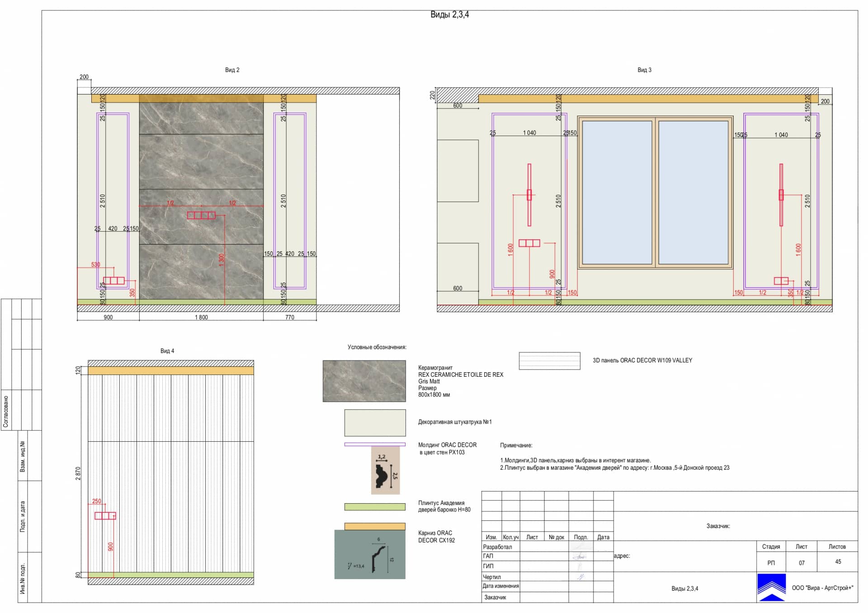This screenshot has width=868, height=613.
Task: Click the Заказчик: label with the colon
Action: pyautogui.click(x=718, y=526)
